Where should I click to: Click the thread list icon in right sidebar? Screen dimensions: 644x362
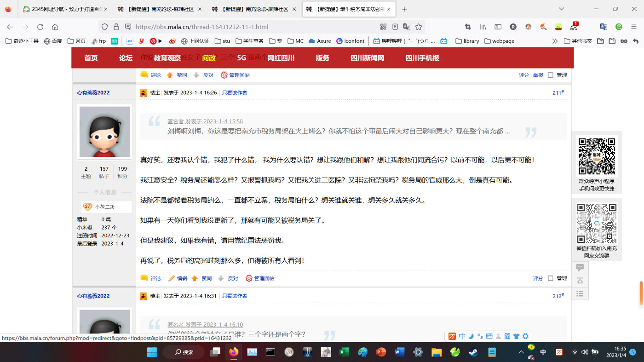580,293
